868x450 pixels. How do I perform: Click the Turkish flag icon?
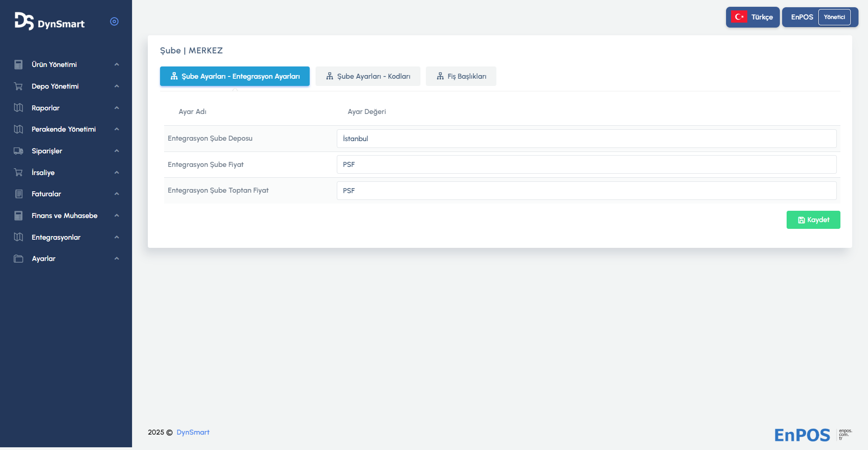(x=739, y=17)
